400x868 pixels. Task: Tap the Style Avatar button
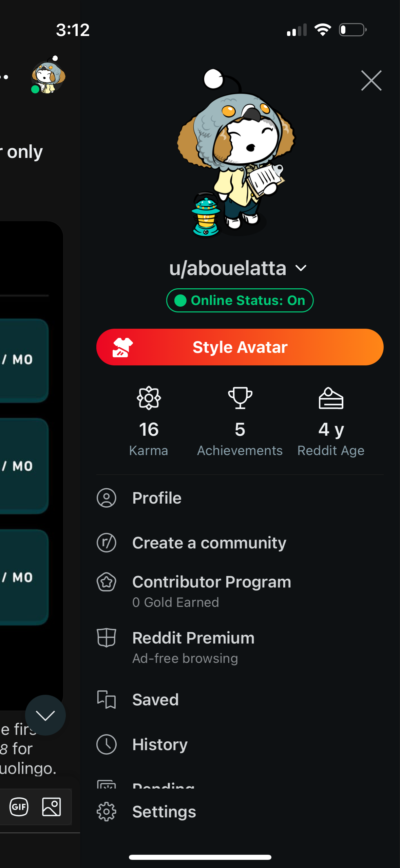[240, 347]
